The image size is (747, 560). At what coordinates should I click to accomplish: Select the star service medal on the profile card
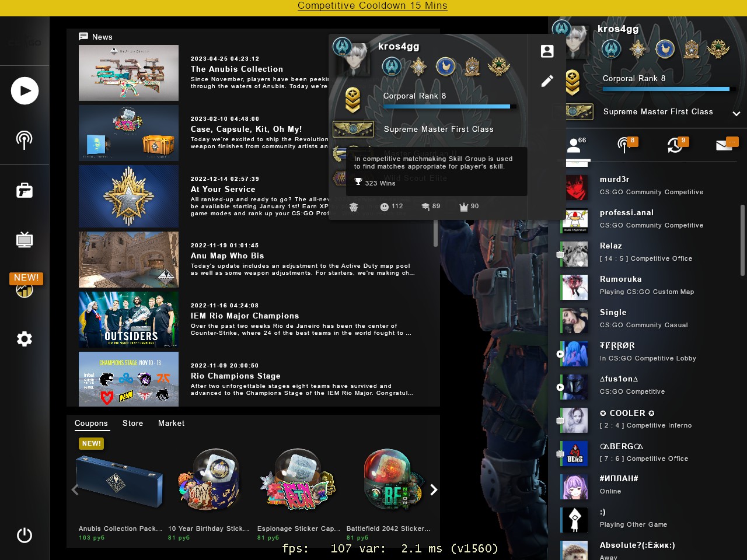click(418, 66)
